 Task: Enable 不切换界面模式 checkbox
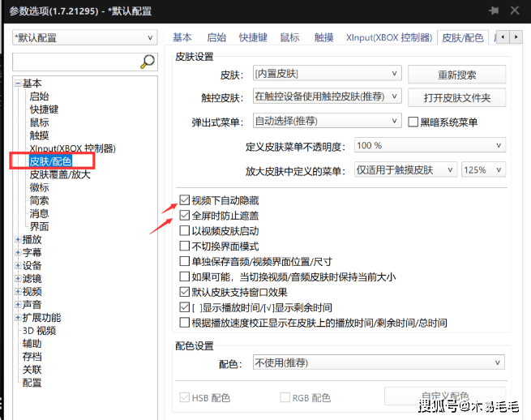coord(184,246)
